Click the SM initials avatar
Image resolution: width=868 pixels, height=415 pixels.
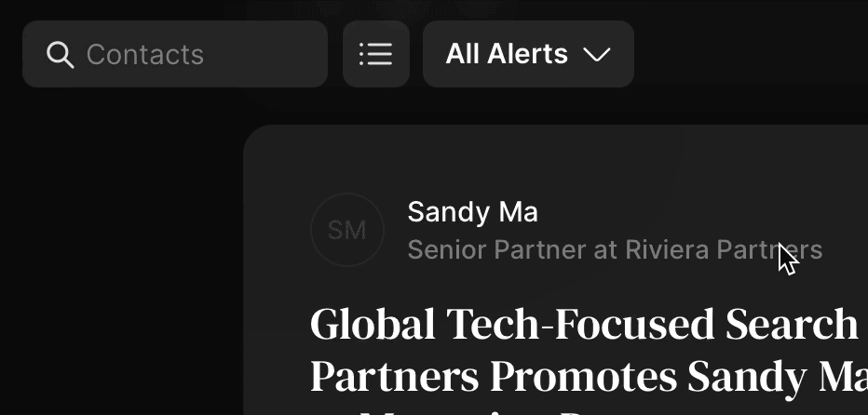point(347,230)
